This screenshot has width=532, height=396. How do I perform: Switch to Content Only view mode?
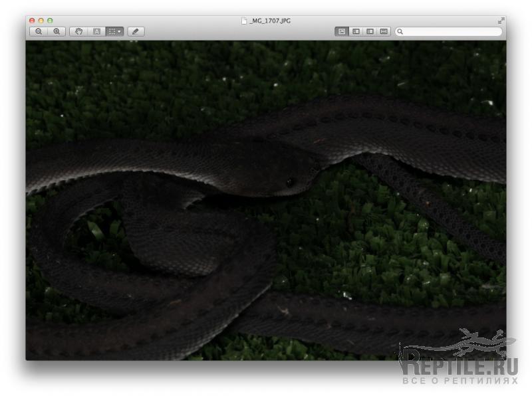coord(342,31)
